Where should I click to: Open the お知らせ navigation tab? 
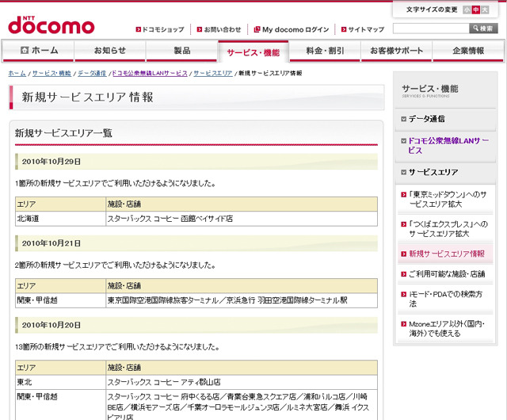click(x=110, y=51)
